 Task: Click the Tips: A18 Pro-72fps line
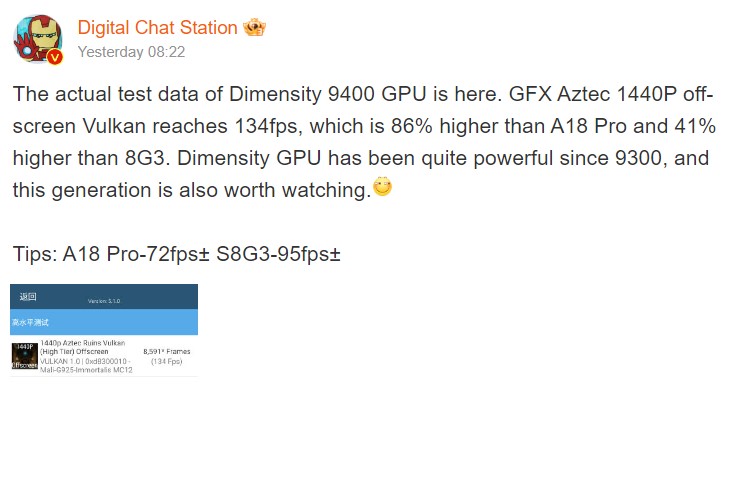tap(111, 254)
